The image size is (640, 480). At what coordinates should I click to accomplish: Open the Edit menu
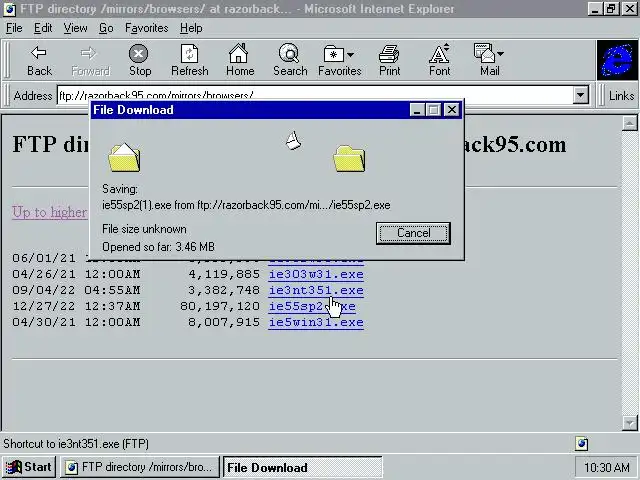43,28
